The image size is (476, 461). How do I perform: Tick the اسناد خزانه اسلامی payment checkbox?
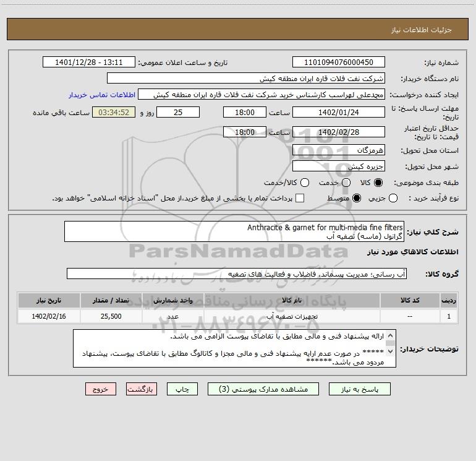click(x=300, y=198)
